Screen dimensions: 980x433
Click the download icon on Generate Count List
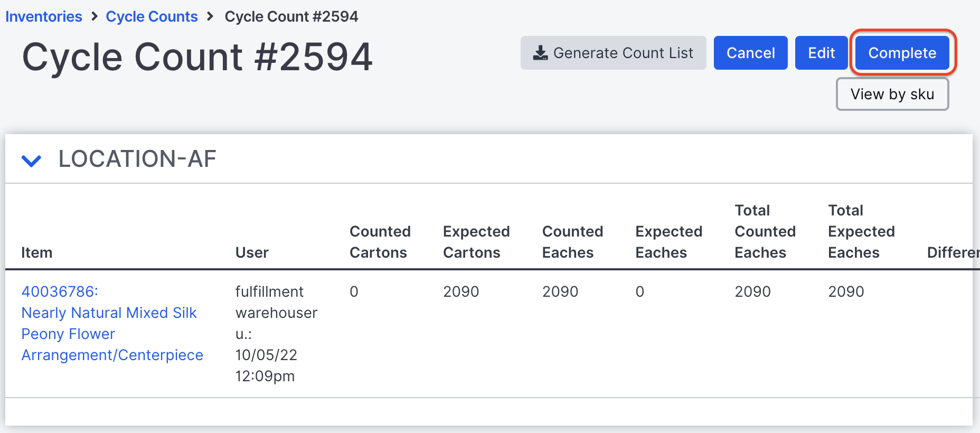(541, 52)
